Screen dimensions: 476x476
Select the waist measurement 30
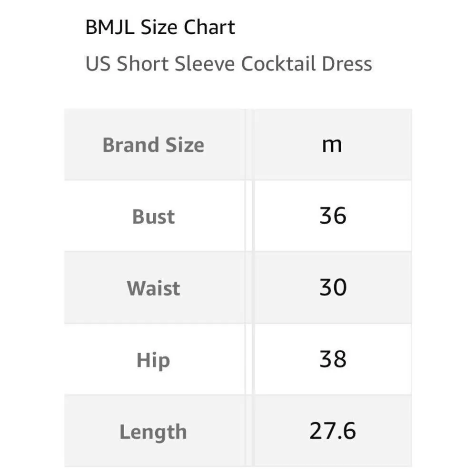pyautogui.click(x=333, y=288)
